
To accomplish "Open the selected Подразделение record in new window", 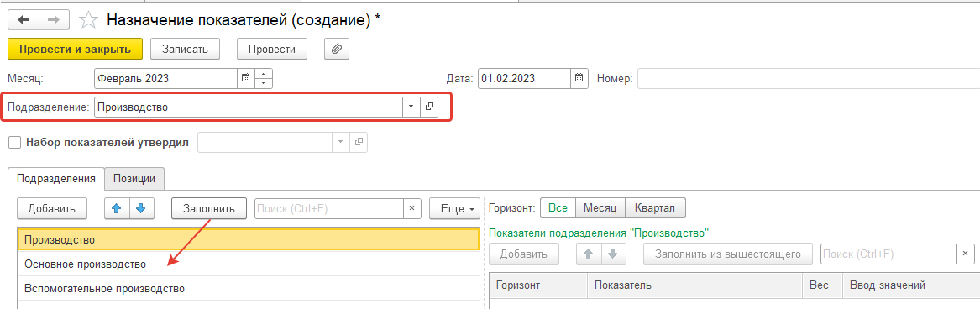I will pyautogui.click(x=429, y=107).
